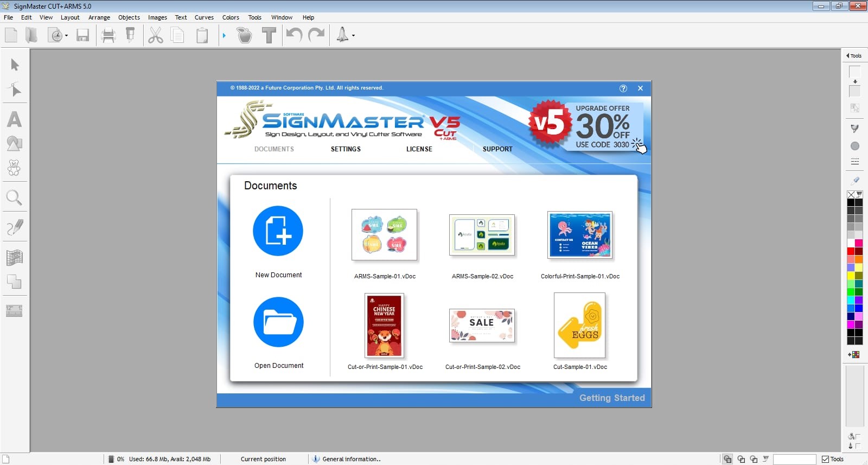Pick the yellow color swatch
Viewport: 868px width, 465px height.
click(x=851, y=276)
